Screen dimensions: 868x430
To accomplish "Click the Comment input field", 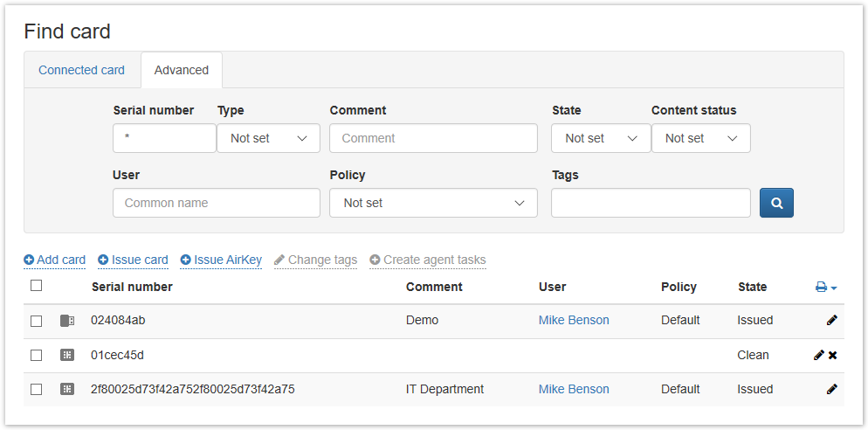I will 433,138.
